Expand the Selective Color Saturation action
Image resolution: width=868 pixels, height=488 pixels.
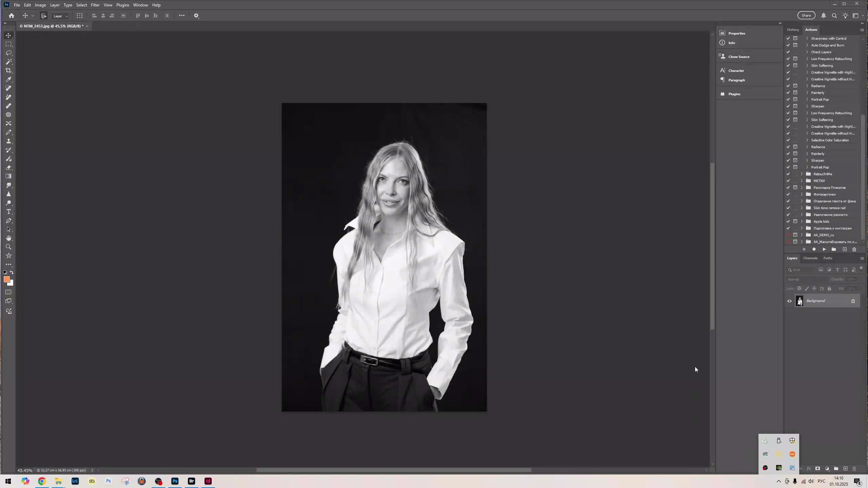[807, 140]
